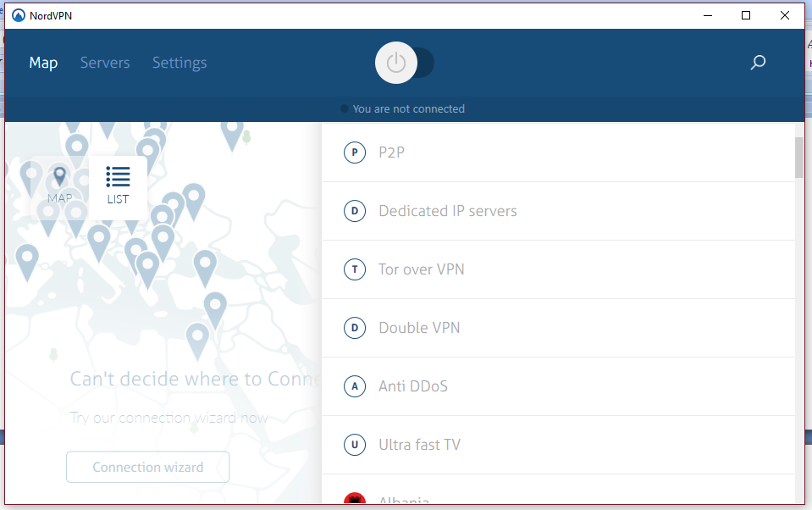Close the NordVPN window
The image size is (812, 510).
785,15
